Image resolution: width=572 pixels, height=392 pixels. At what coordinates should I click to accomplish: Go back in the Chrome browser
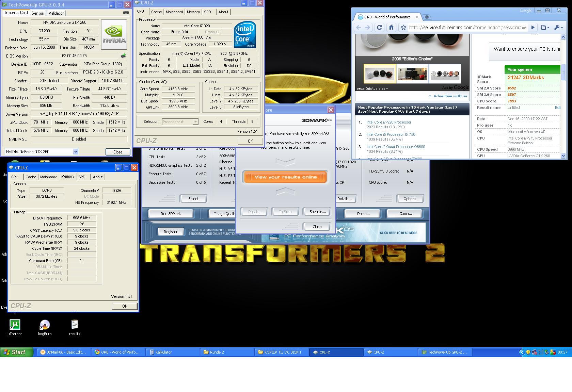[x=359, y=28]
